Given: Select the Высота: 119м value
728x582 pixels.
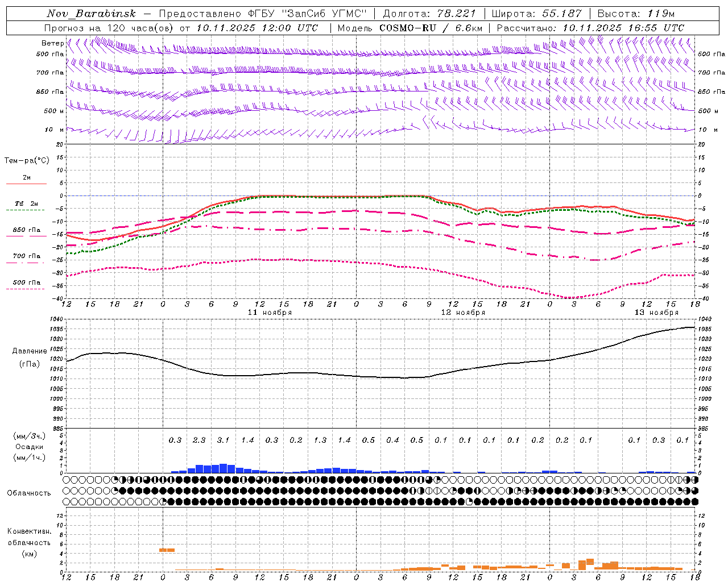Looking at the screenshot, I should pyautogui.click(x=636, y=14).
